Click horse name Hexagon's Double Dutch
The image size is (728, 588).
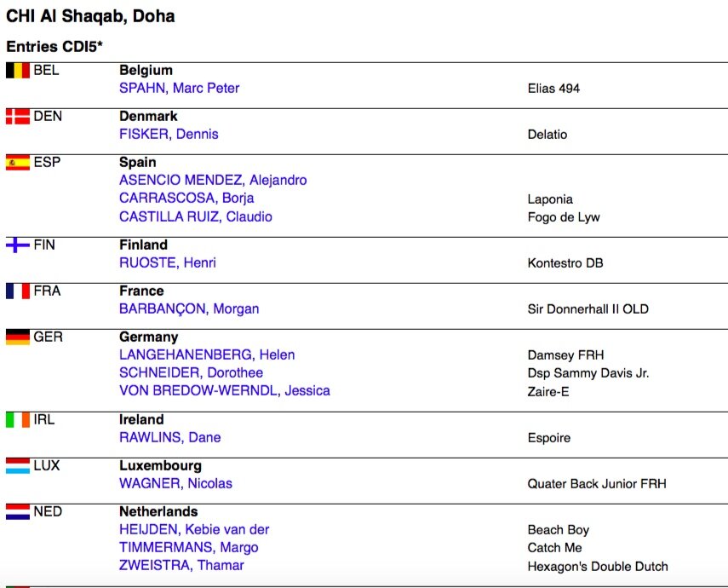(x=598, y=567)
